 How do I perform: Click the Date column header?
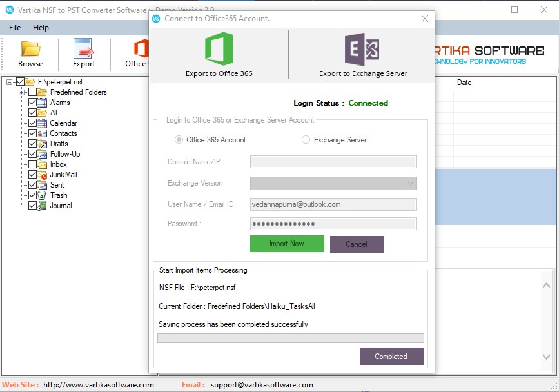click(504, 83)
